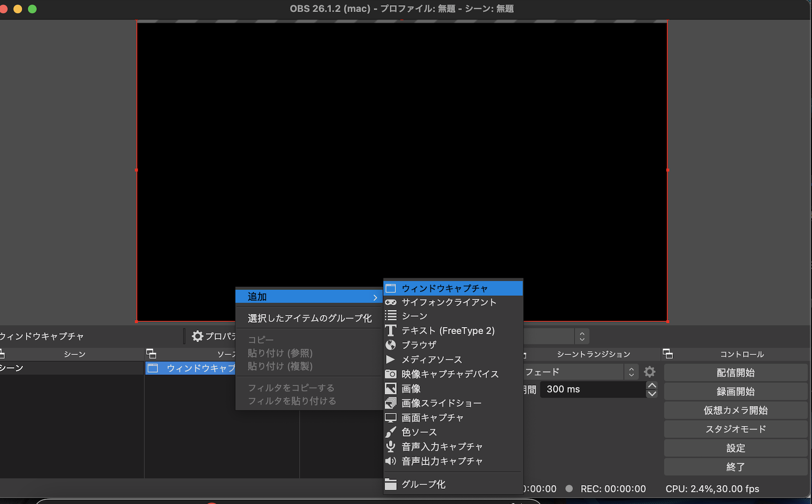Open the シーントランジション gear settings

point(650,371)
